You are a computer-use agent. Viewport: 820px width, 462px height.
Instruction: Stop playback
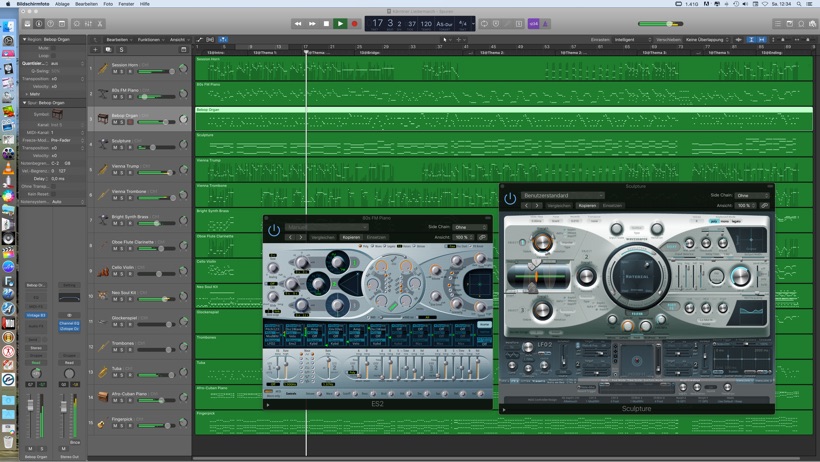point(326,24)
